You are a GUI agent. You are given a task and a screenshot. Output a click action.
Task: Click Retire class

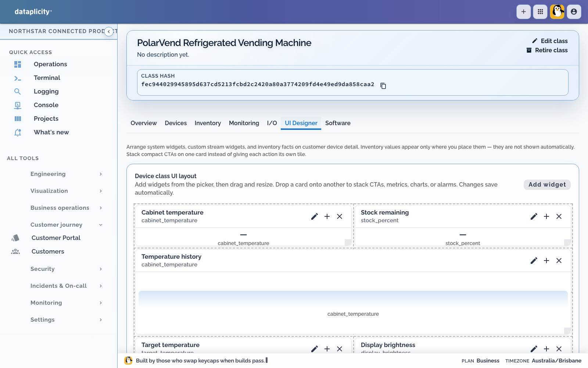coord(547,50)
